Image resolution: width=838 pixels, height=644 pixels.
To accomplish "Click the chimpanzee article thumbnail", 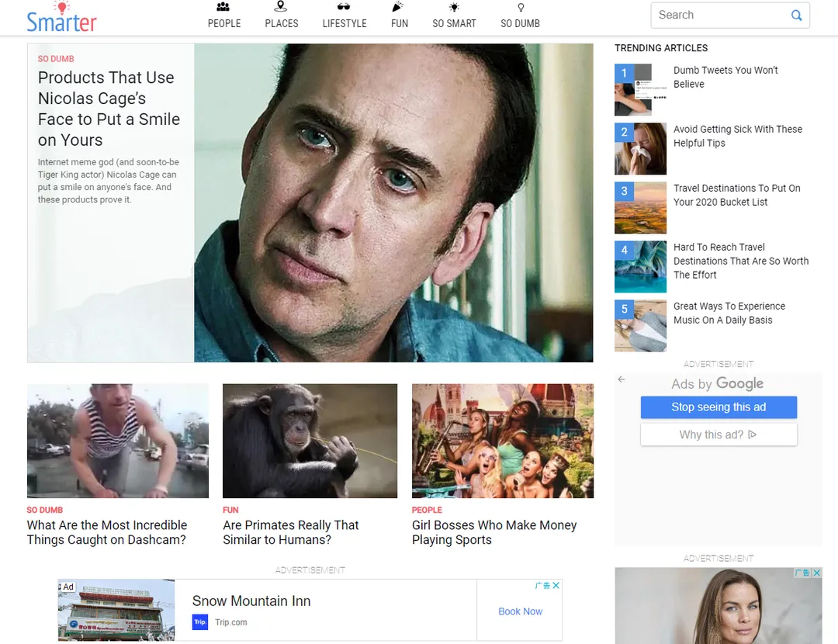I will click(310, 441).
